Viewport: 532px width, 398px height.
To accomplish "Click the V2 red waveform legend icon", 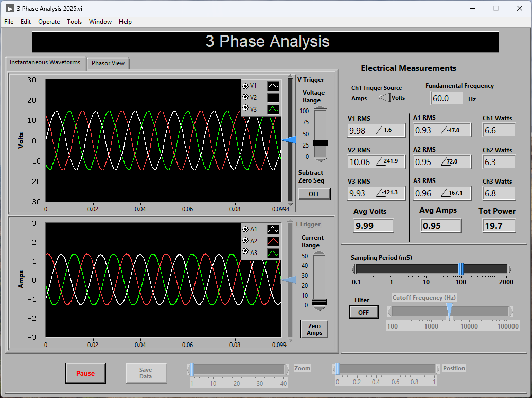I will (x=273, y=98).
